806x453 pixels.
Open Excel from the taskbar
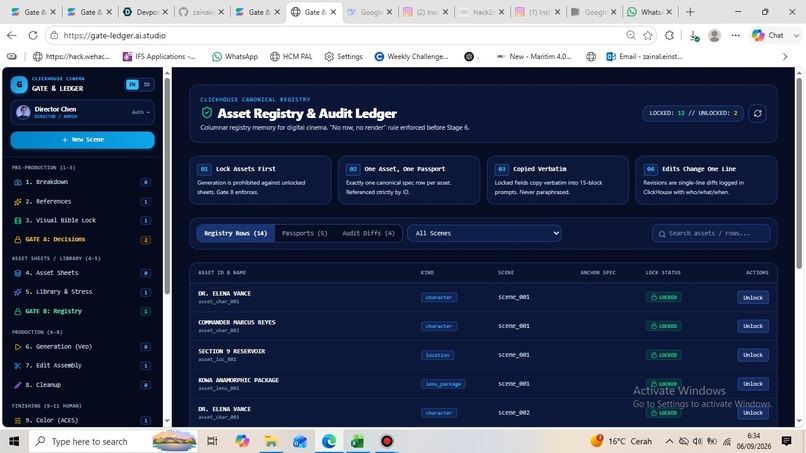tap(357, 441)
